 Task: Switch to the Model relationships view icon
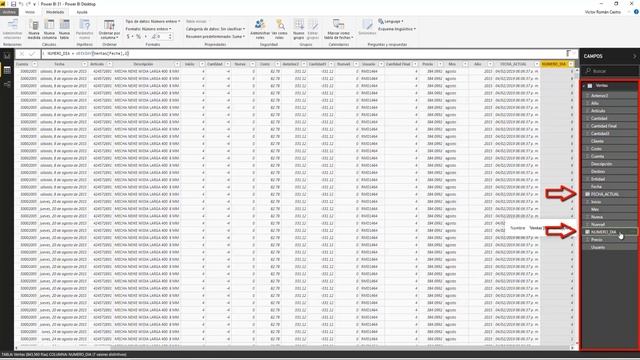7,84
